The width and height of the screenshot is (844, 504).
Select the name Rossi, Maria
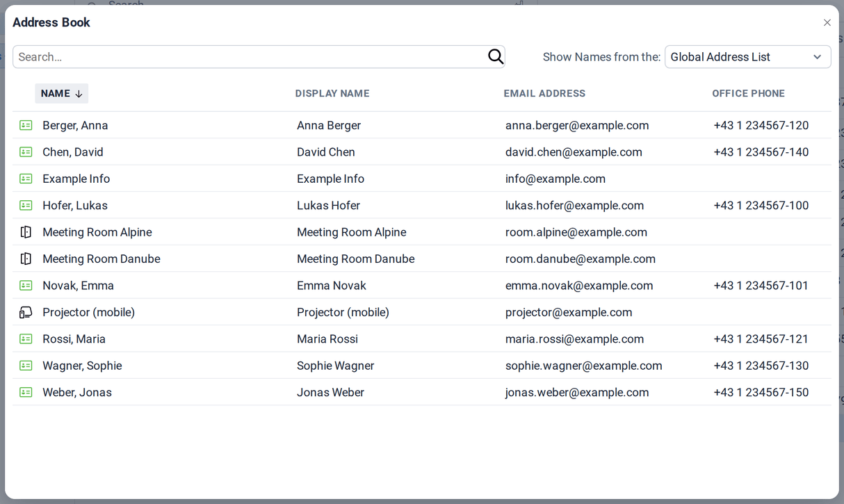point(74,339)
